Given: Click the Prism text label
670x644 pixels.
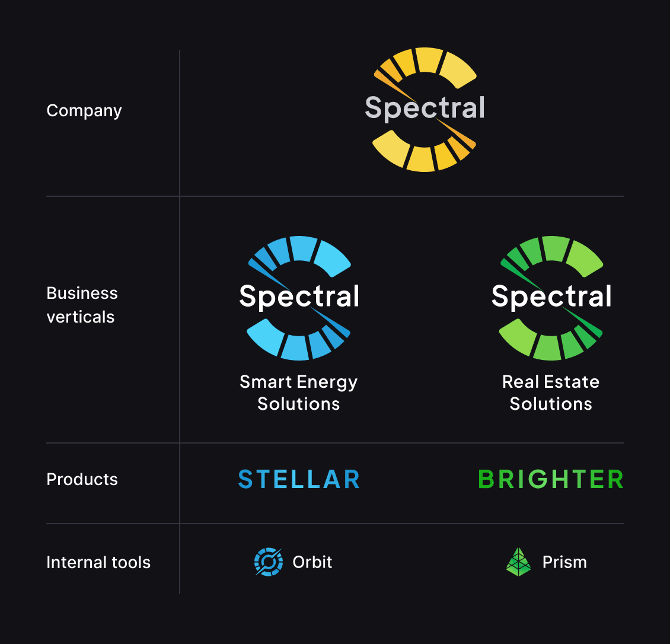Looking at the screenshot, I should 564,562.
